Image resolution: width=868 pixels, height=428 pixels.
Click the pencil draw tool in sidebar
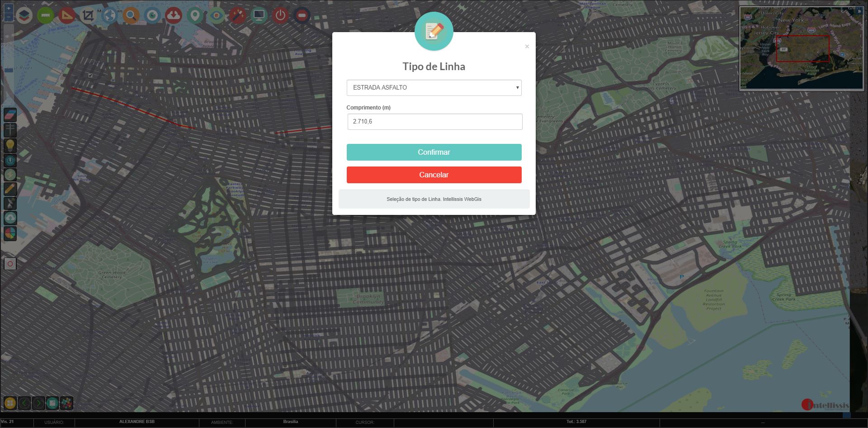pos(10,189)
